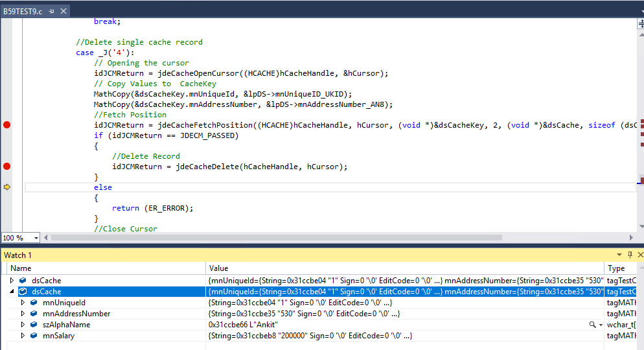Expand the mnUniqueId member
This screenshot has width=644, height=350.
coord(23,303)
